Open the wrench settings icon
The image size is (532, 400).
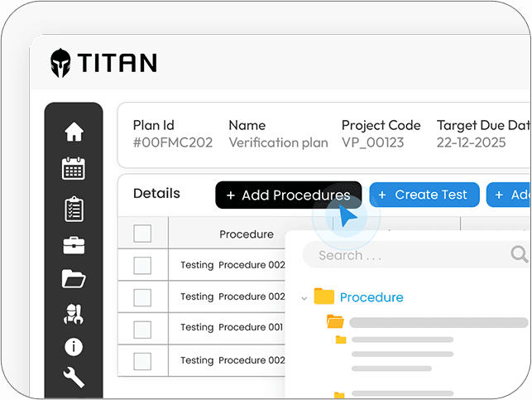coord(74,378)
